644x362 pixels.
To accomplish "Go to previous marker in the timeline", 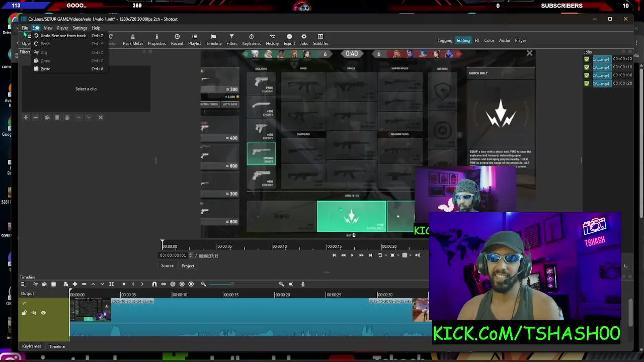I will pos(133,284).
